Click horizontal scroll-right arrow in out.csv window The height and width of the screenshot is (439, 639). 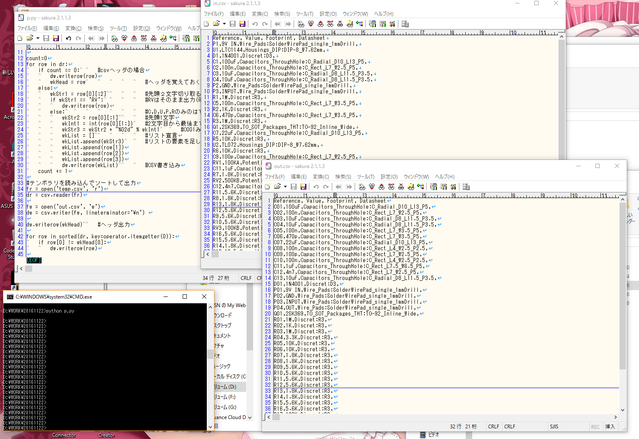[616, 417]
